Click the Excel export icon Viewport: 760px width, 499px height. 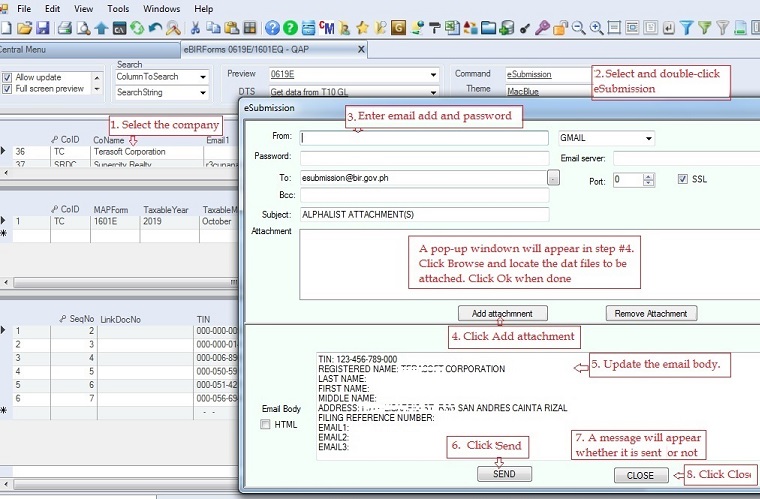[x=452, y=28]
